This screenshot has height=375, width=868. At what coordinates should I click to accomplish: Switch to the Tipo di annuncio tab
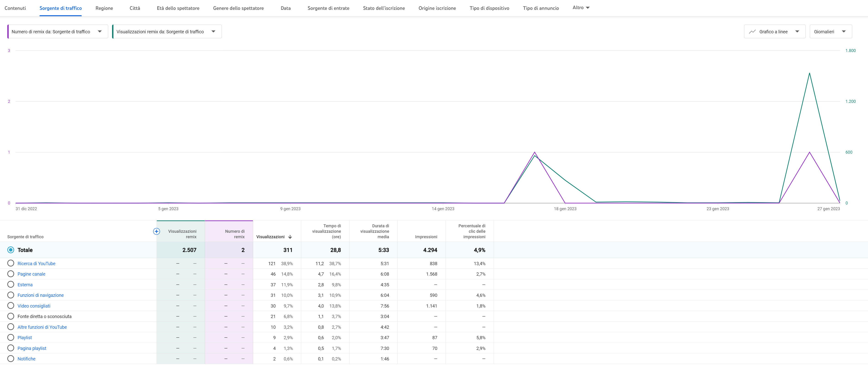coord(541,8)
